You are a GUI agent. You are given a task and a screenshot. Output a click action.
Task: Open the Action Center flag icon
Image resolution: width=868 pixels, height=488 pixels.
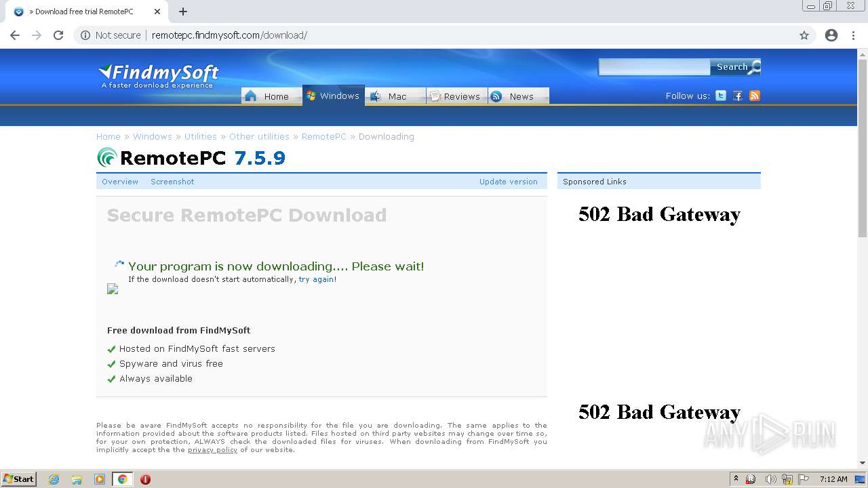tap(804, 479)
